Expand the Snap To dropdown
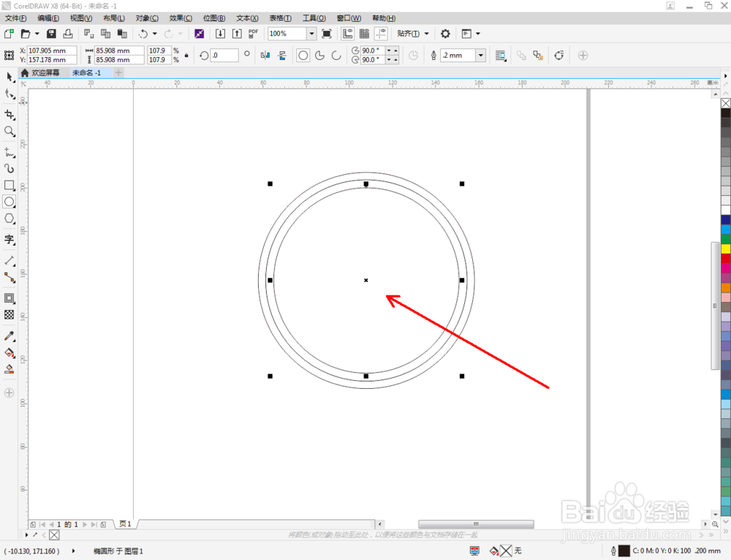The width and height of the screenshot is (731, 560). point(426,34)
